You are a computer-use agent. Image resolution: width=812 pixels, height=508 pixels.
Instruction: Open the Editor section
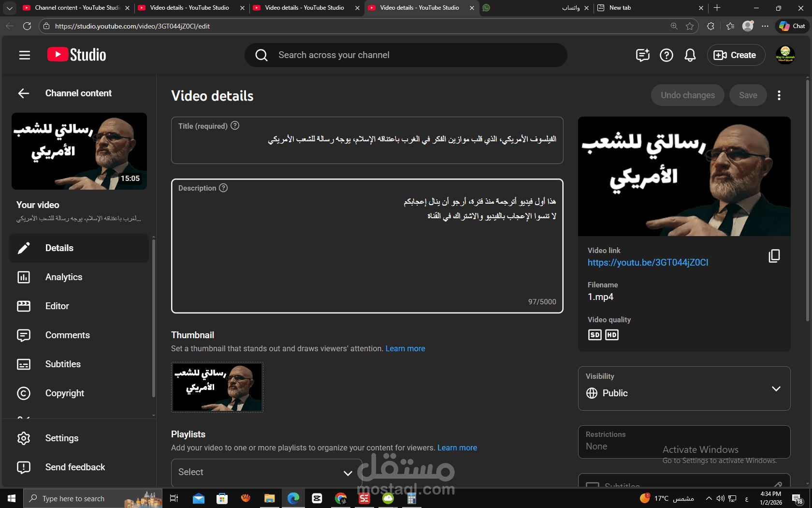[x=57, y=306]
